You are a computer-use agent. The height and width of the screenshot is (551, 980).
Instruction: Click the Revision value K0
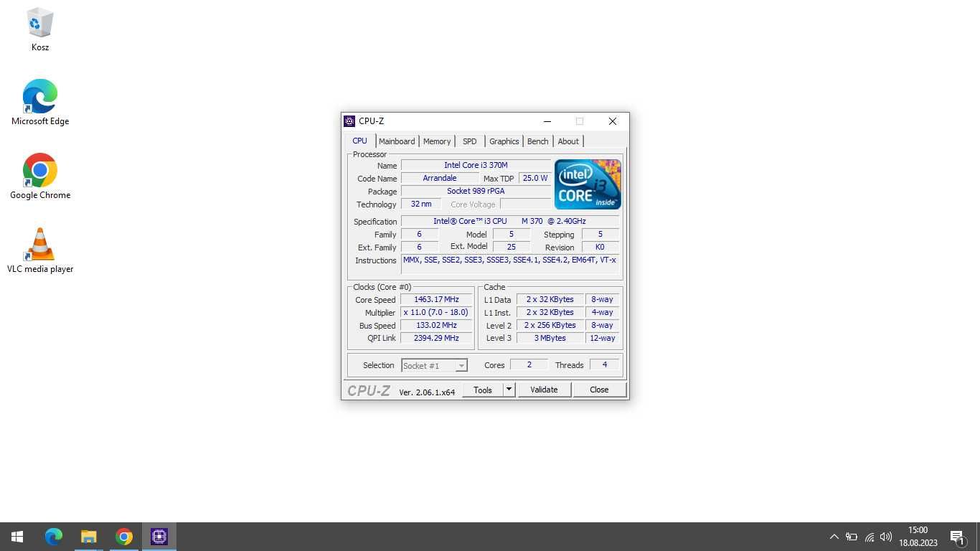click(600, 247)
